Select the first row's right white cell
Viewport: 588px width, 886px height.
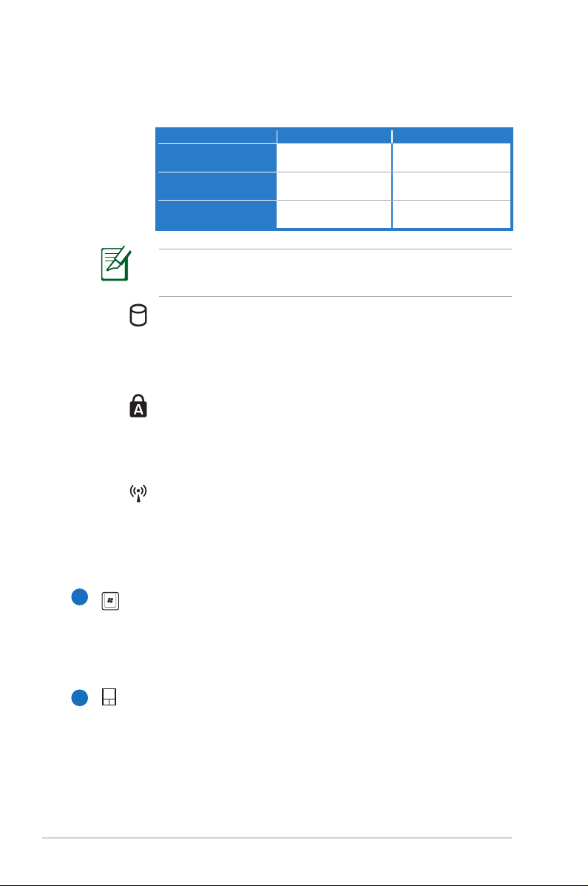tap(451, 158)
